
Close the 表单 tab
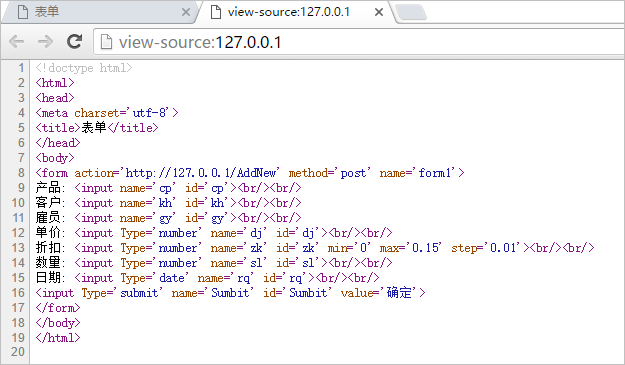186,12
